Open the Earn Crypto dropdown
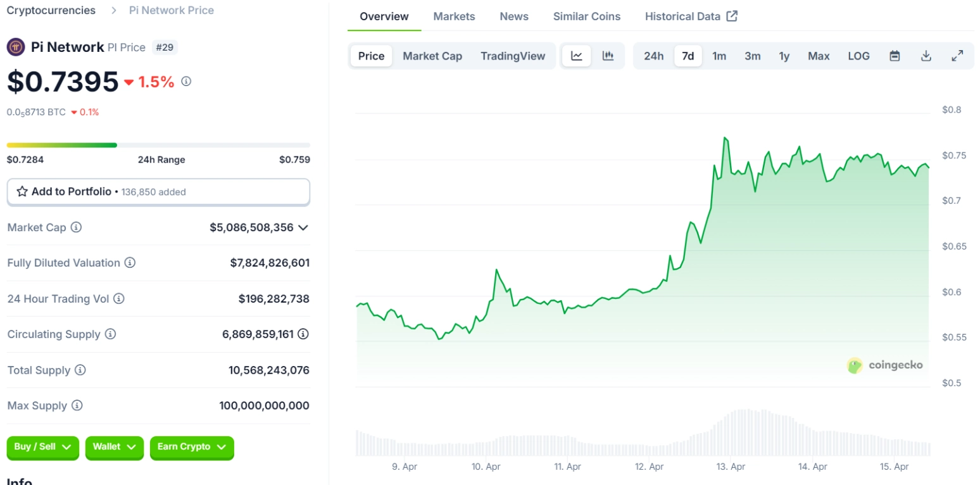 pos(192,447)
